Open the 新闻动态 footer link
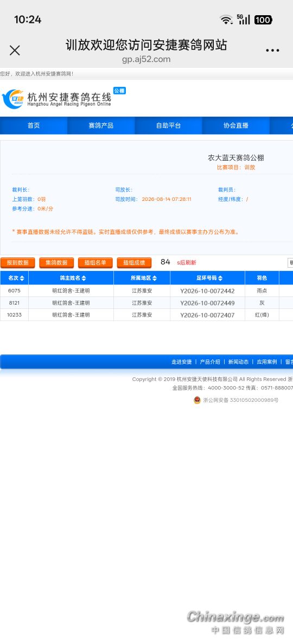 238,362
